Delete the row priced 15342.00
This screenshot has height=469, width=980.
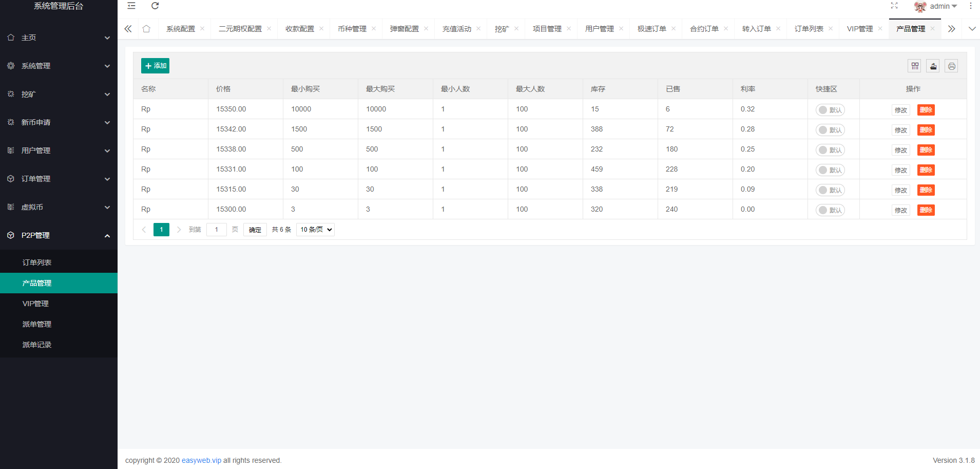click(926, 130)
